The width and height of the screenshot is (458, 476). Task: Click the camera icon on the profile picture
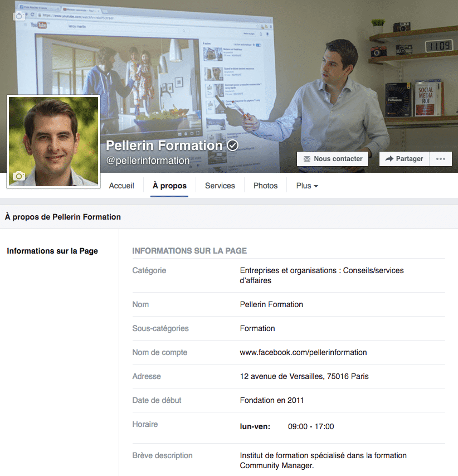click(x=19, y=176)
